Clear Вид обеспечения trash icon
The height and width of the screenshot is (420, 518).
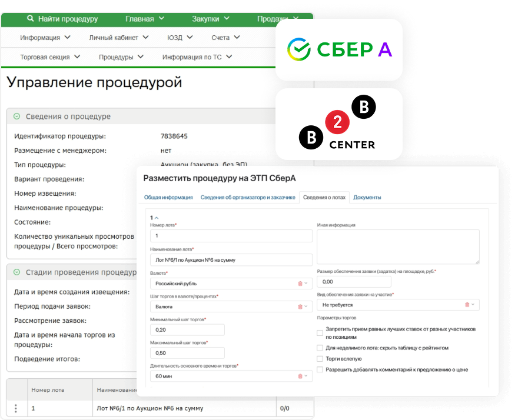(x=467, y=305)
